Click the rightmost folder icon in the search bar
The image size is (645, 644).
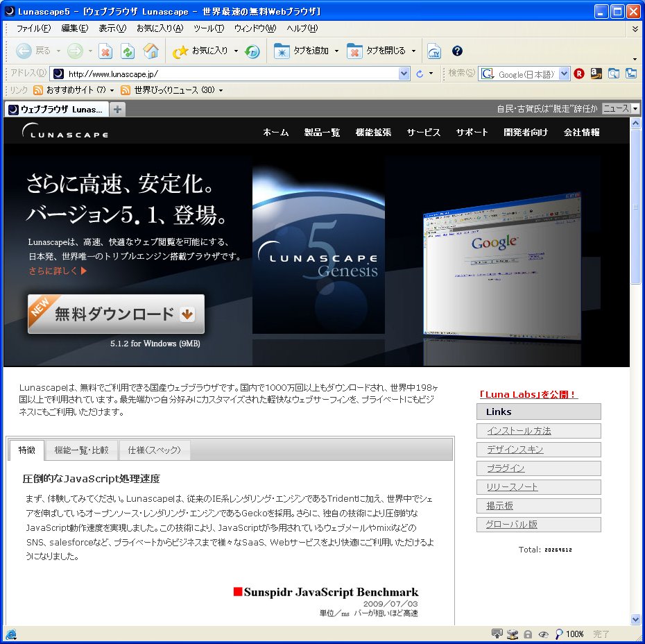[631, 74]
